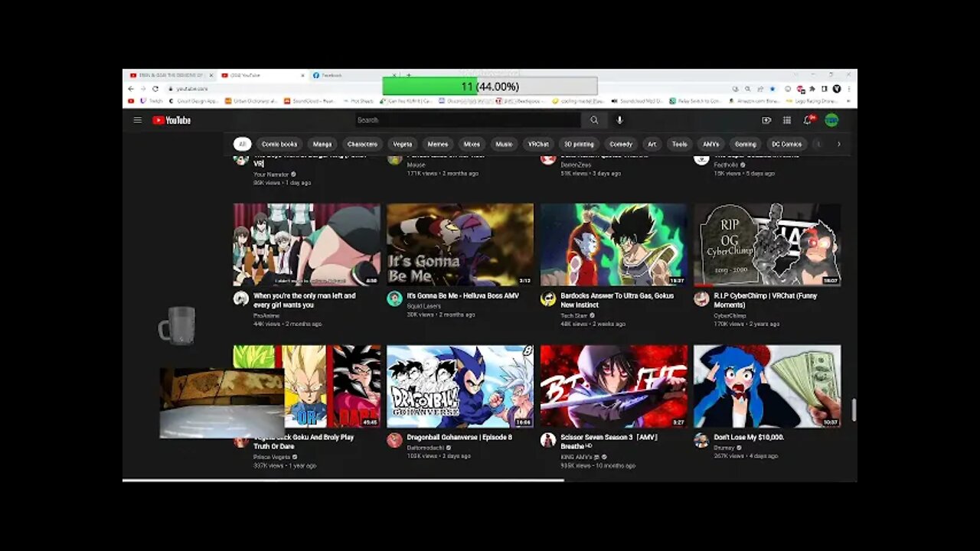Click the YouTube logo
The image size is (980, 551).
[171, 120]
